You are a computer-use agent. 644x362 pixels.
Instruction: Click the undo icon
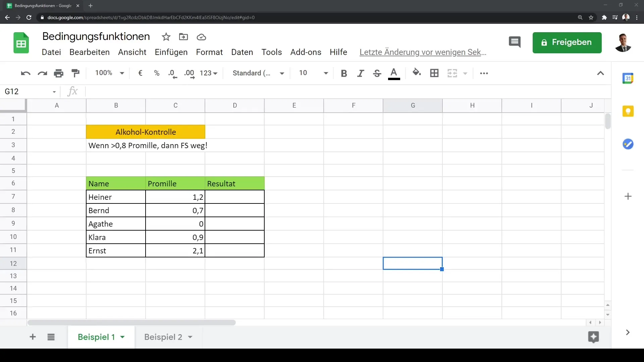tap(25, 73)
